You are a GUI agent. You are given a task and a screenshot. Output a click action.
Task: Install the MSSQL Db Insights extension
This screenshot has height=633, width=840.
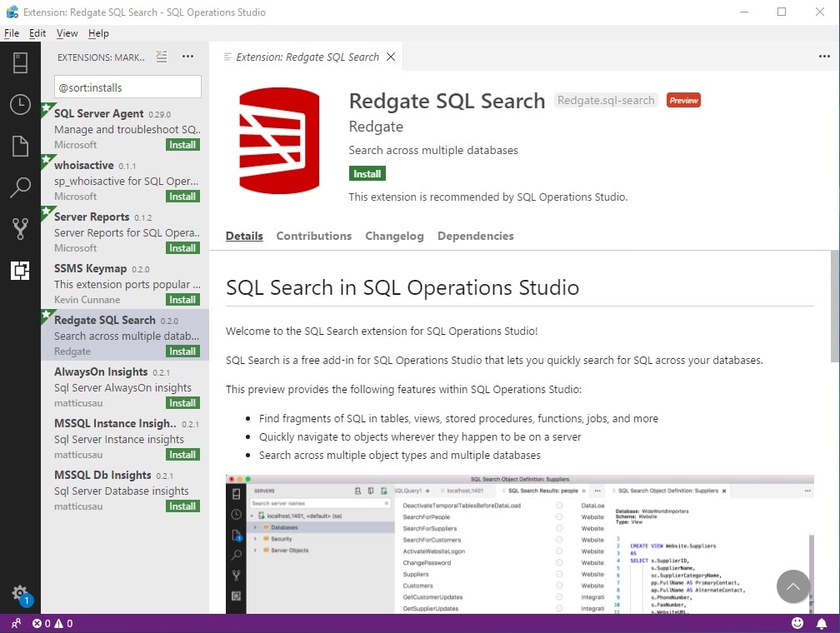coord(182,506)
